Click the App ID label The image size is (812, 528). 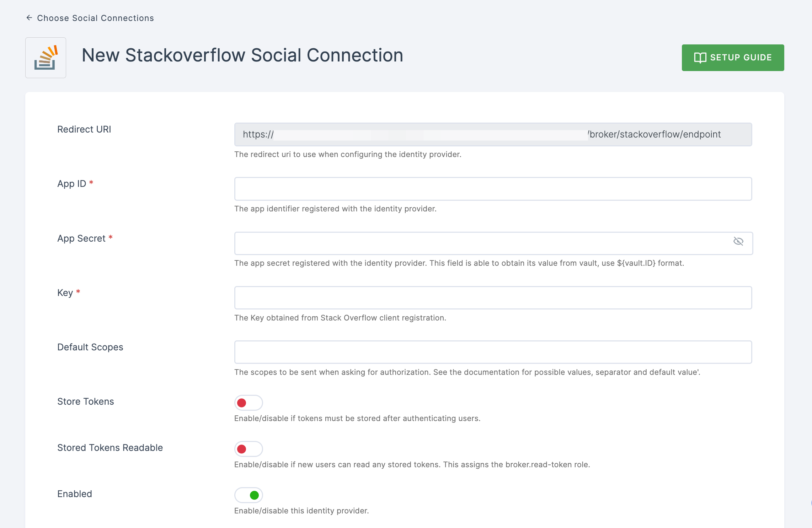(x=72, y=184)
